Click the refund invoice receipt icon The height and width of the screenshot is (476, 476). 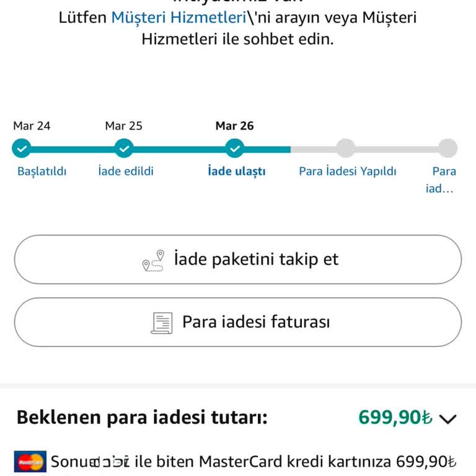[162, 322]
